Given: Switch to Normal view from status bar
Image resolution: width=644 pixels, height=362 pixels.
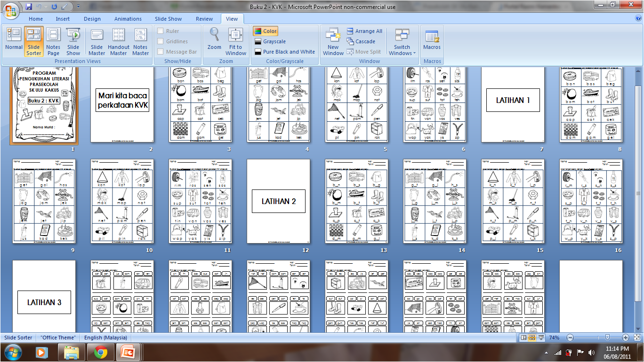Looking at the screenshot, I should click(x=523, y=338).
